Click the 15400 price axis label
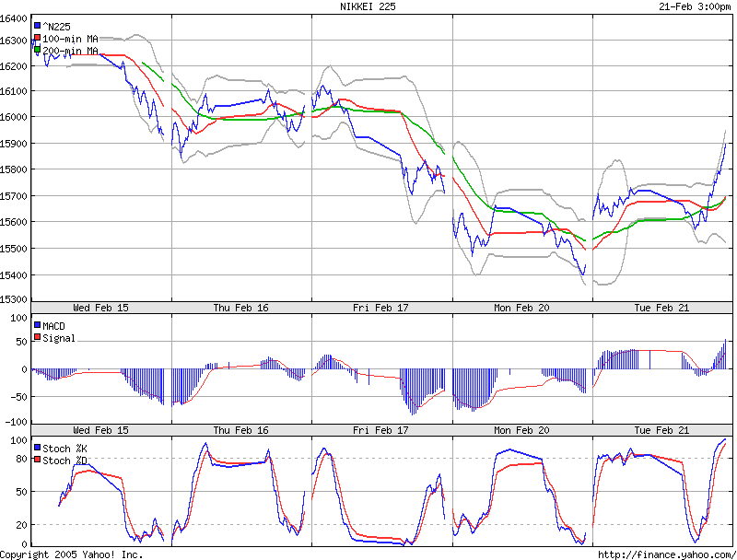The width and height of the screenshot is (737, 560). (x=14, y=274)
